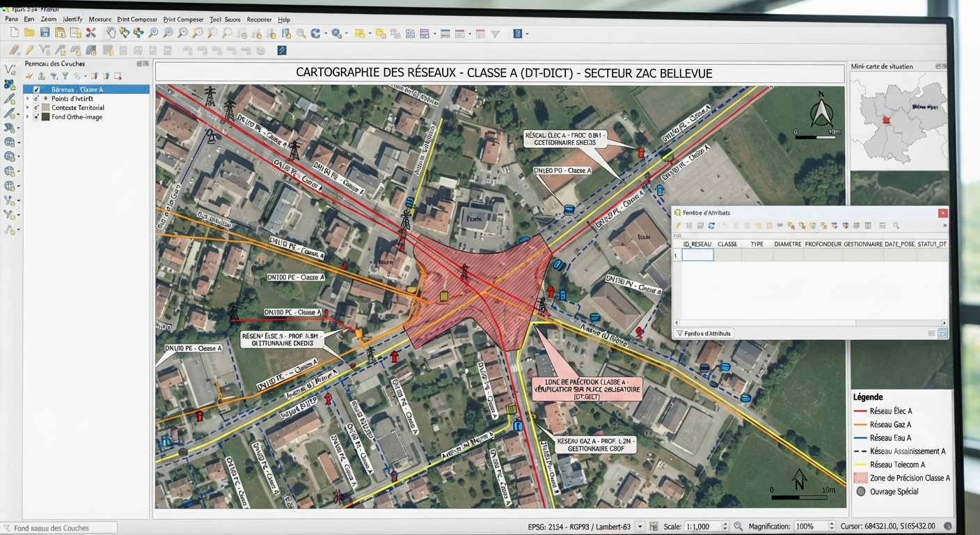Toggle editing with the pencil icon in the second toolbar
The width and height of the screenshot is (980, 535).
tap(29, 50)
